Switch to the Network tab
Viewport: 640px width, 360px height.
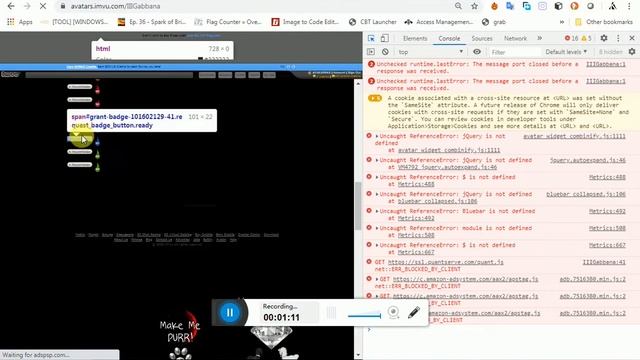(515, 38)
